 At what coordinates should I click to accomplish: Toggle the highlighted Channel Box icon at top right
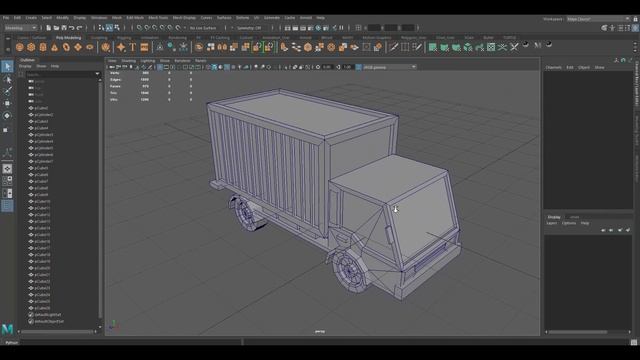point(636,28)
